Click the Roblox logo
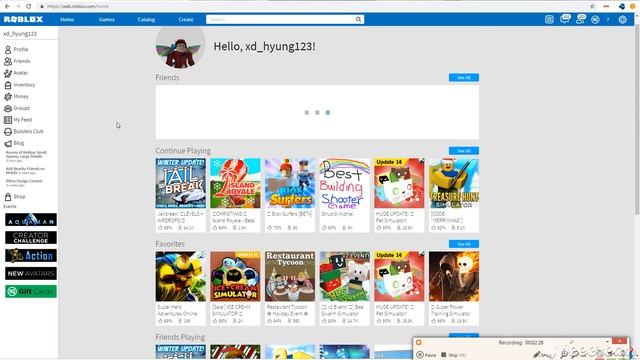The height and width of the screenshot is (360, 640). [23, 19]
